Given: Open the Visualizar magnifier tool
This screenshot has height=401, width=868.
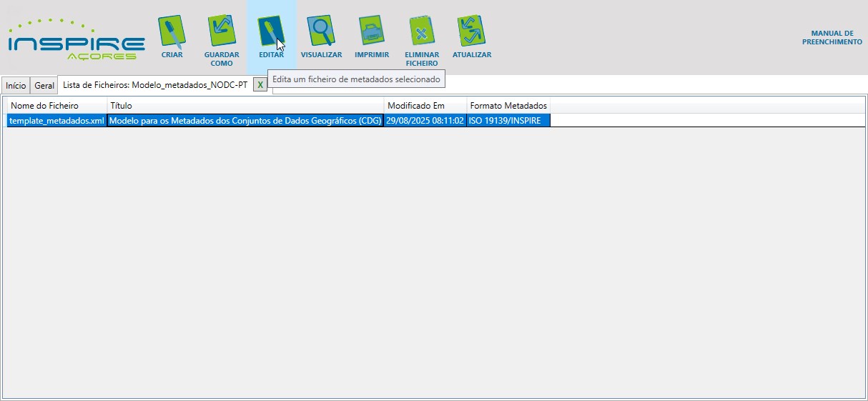Looking at the screenshot, I should click(x=321, y=32).
